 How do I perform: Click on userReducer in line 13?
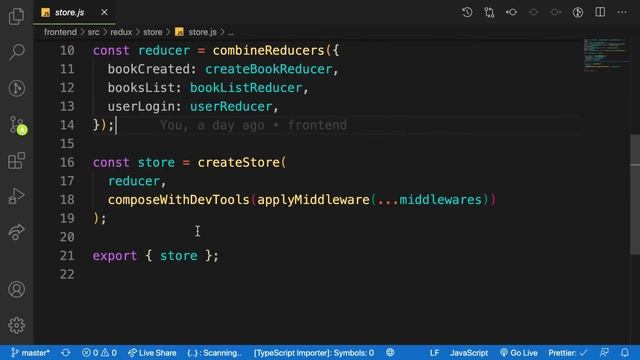[x=231, y=107]
